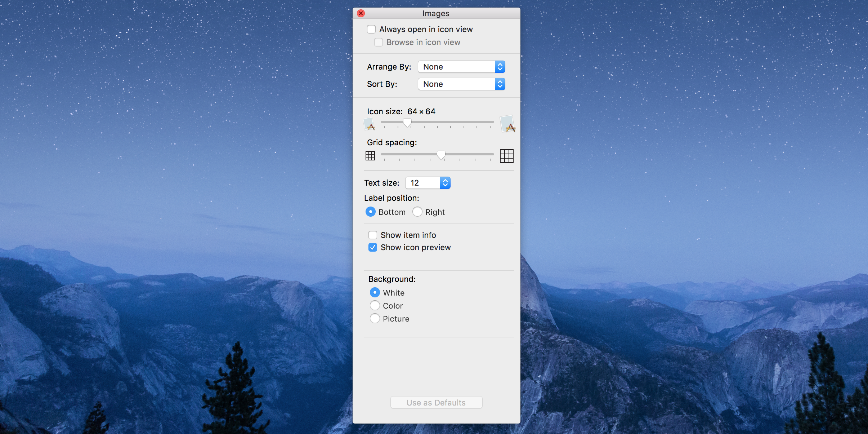868x434 pixels.
Task: Click the wide grid spacing icon
Action: (x=506, y=156)
